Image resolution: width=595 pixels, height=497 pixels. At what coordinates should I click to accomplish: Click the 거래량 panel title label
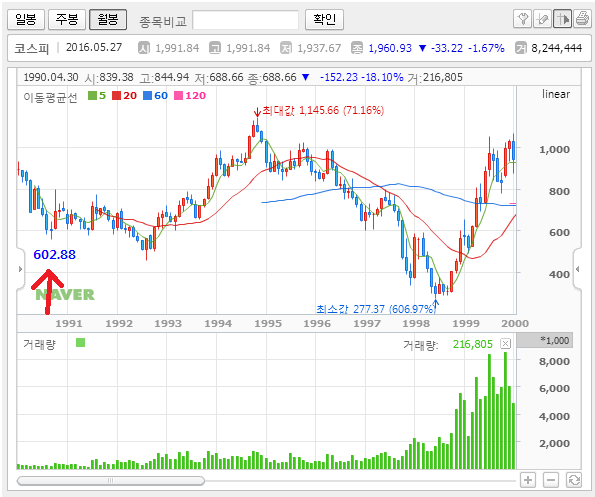click(39, 344)
